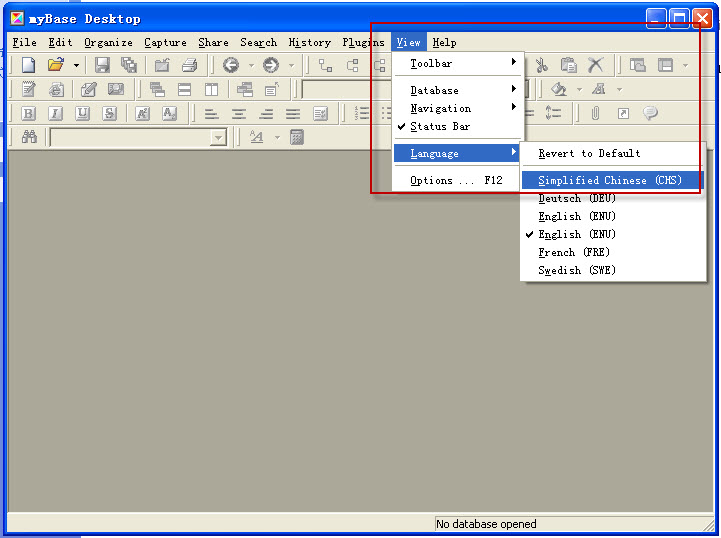Image resolution: width=721 pixels, height=538 pixels.
Task: Select Simplified Chinese (CHS) language
Action: [x=613, y=180]
